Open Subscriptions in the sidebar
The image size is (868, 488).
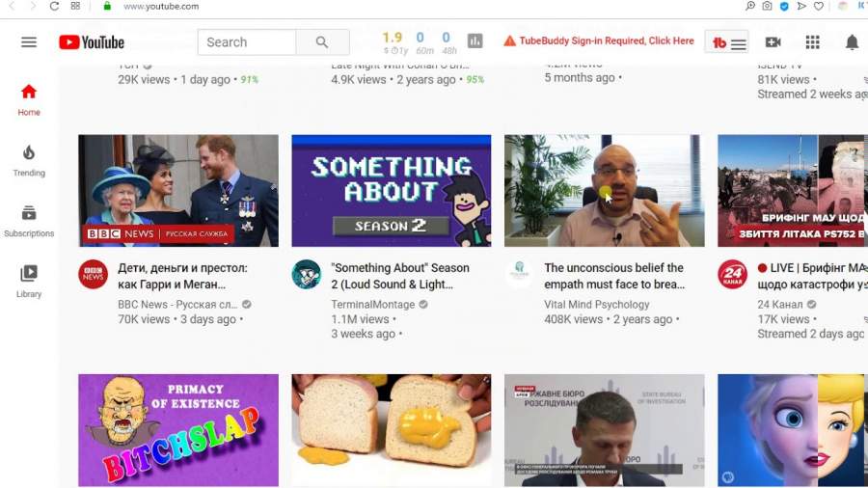click(x=29, y=221)
